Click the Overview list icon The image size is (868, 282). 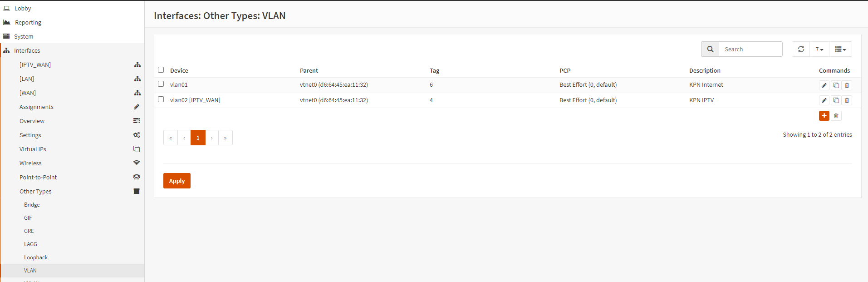tap(137, 121)
